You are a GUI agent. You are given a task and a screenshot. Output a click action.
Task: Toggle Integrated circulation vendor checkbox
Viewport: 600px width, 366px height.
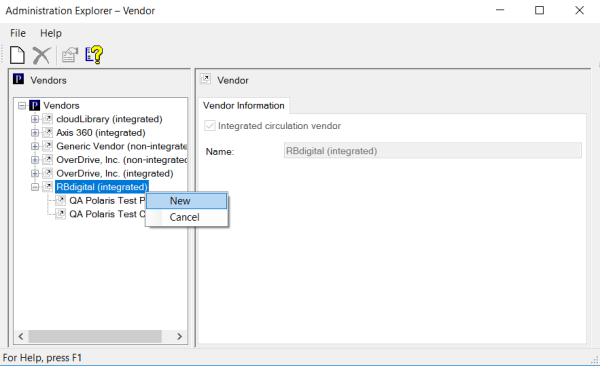coord(210,126)
